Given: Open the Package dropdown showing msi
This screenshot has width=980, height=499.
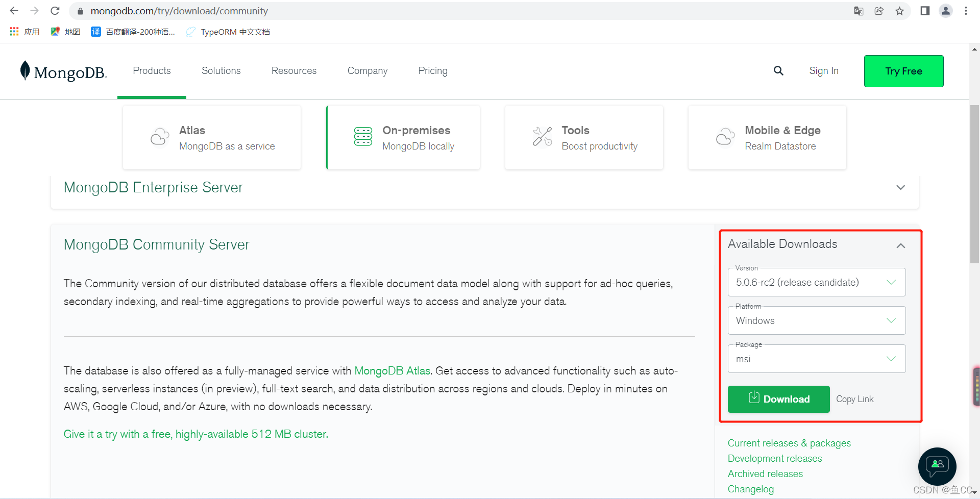Looking at the screenshot, I should (x=817, y=359).
